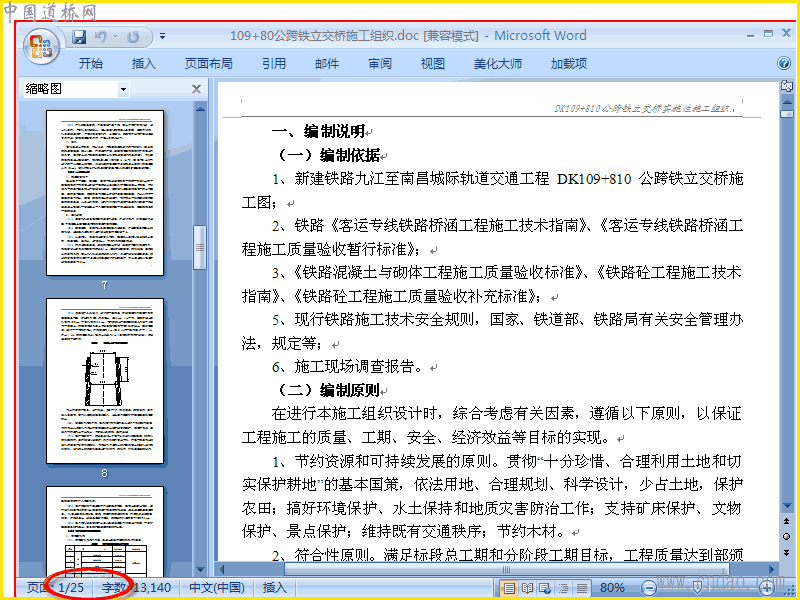The height and width of the screenshot is (600, 800).
Task: Open the Office button menu
Action: (x=41, y=47)
